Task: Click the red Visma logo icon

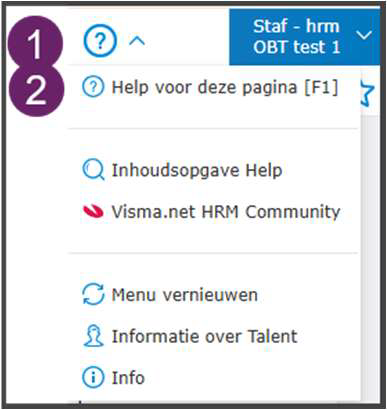Action: [x=93, y=212]
